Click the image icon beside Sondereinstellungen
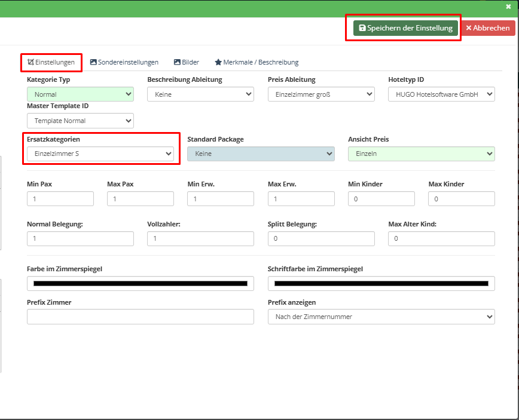This screenshot has width=519, height=420. (x=93, y=62)
